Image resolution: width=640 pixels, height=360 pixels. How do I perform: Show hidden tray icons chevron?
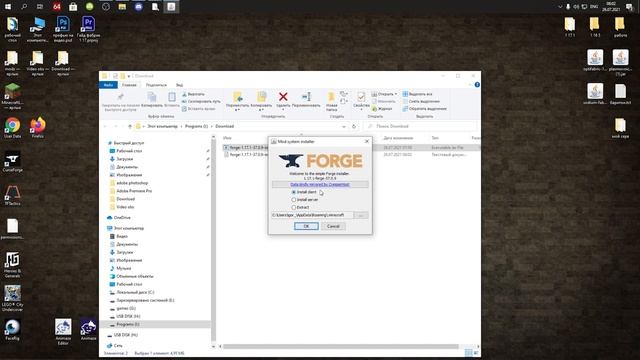tap(560, 7)
